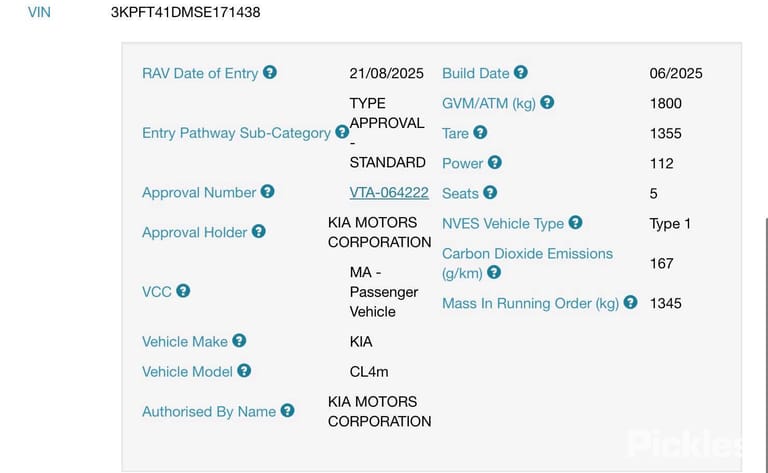Click help icon beside RAV Date of Entry

pos(270,72)
